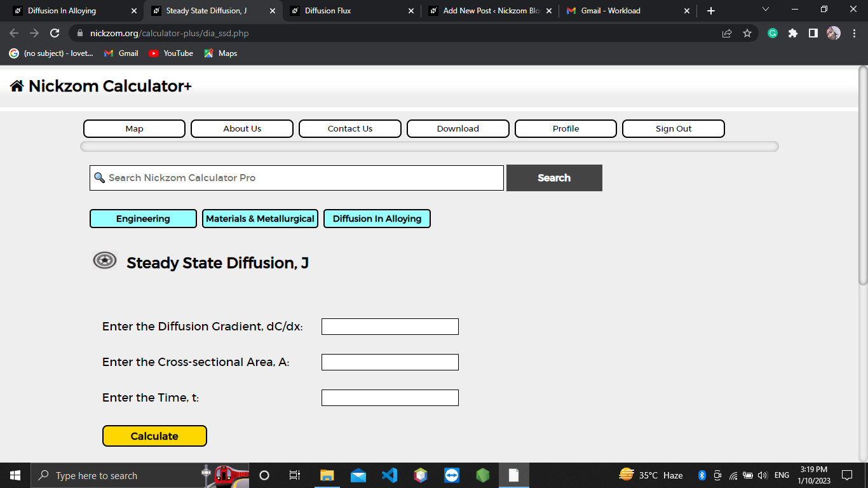Viewport: 868px width, 488px height.
Task: Click the padlock site info icon
Action: pyautogui.click(x=79, y=33)
